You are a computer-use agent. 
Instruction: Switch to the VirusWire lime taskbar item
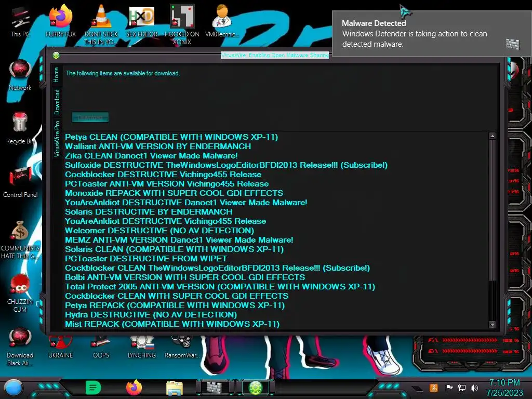click(255, 388)
